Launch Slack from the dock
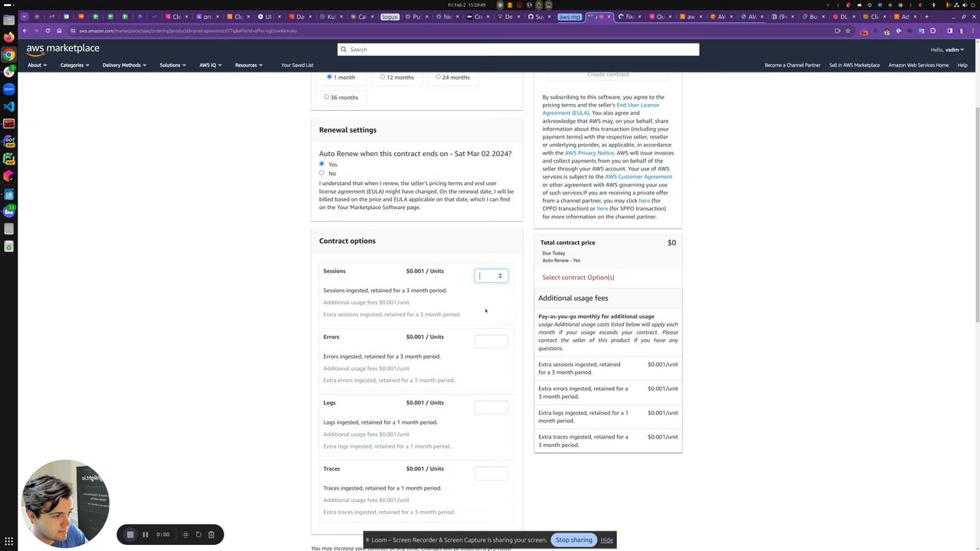The width and height of the screenshot is (980, 551). [8, 72]
